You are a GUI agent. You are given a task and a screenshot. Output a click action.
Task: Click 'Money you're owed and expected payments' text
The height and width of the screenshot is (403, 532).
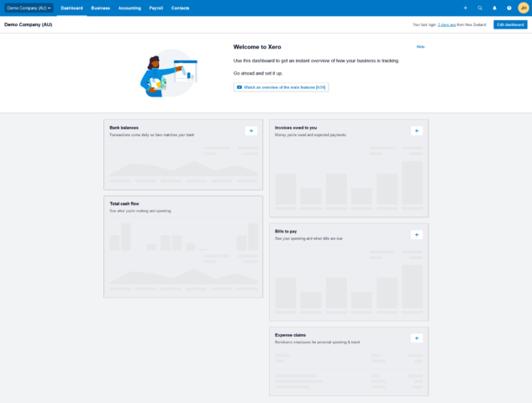[x=310, y=135]
